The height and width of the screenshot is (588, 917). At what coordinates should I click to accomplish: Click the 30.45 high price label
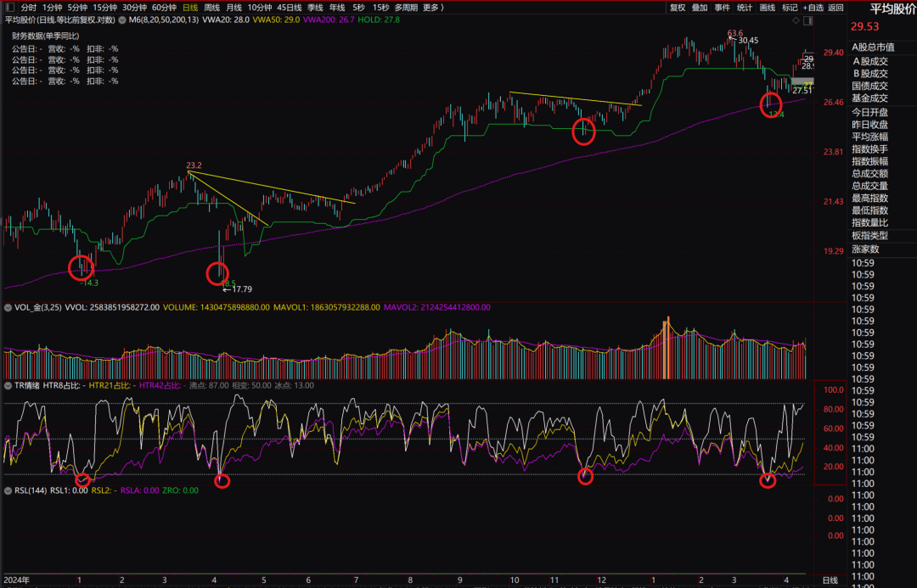tap(748, 41)
